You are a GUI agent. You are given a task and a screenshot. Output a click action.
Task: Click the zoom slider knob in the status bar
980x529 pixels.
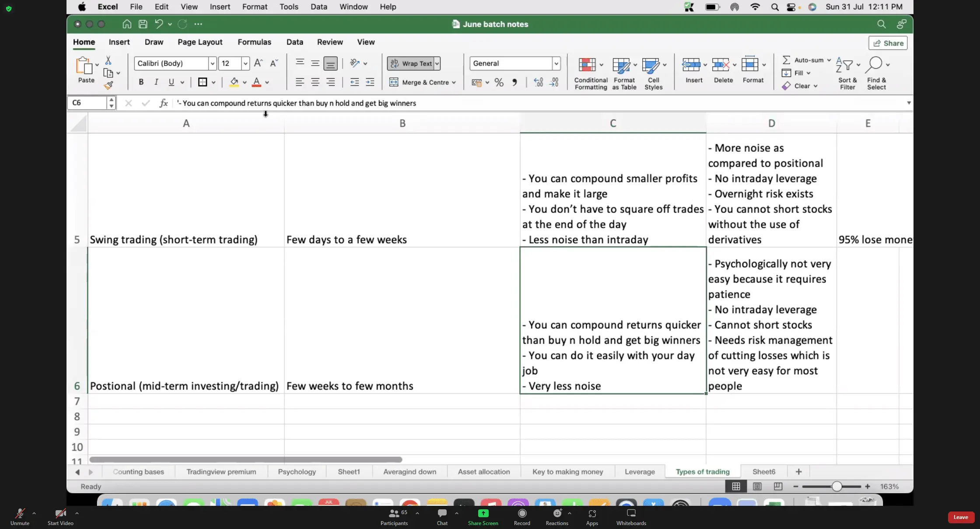click(836, 486)
